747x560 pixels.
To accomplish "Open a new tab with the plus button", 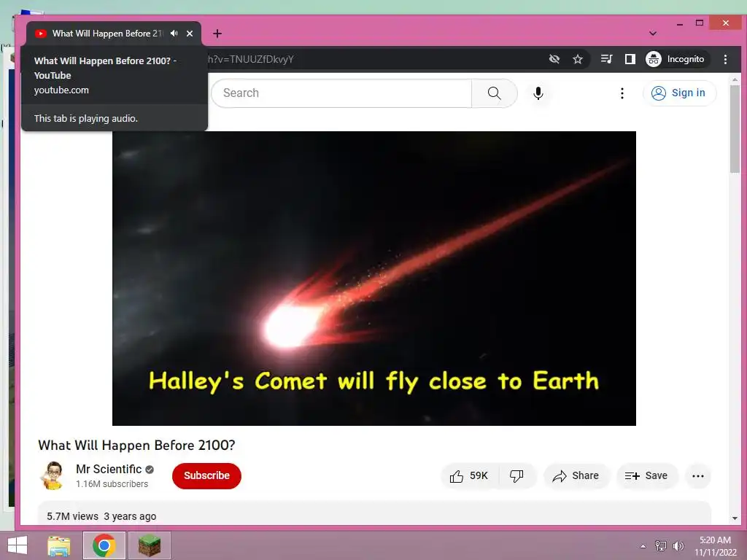I will point(217,34).
